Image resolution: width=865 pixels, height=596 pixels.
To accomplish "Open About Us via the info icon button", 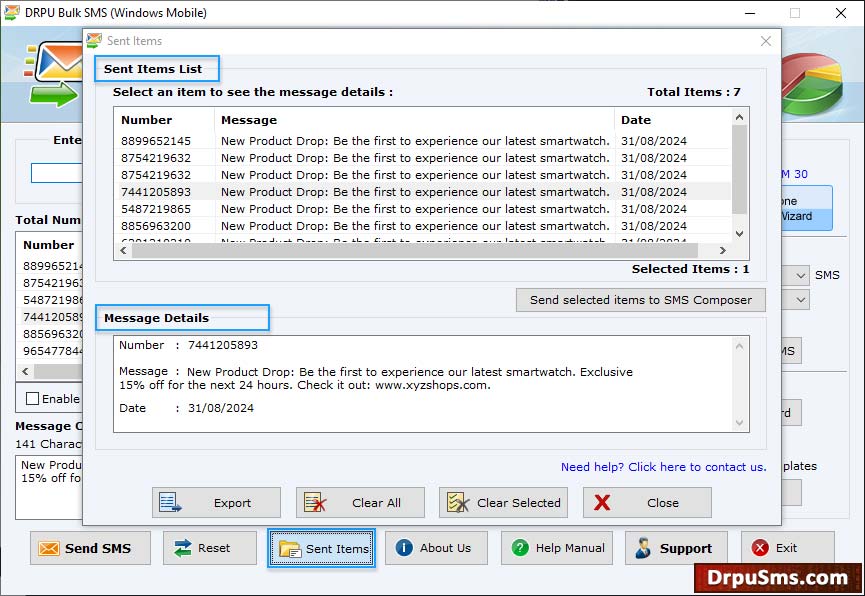I will (x=436, y=548).
